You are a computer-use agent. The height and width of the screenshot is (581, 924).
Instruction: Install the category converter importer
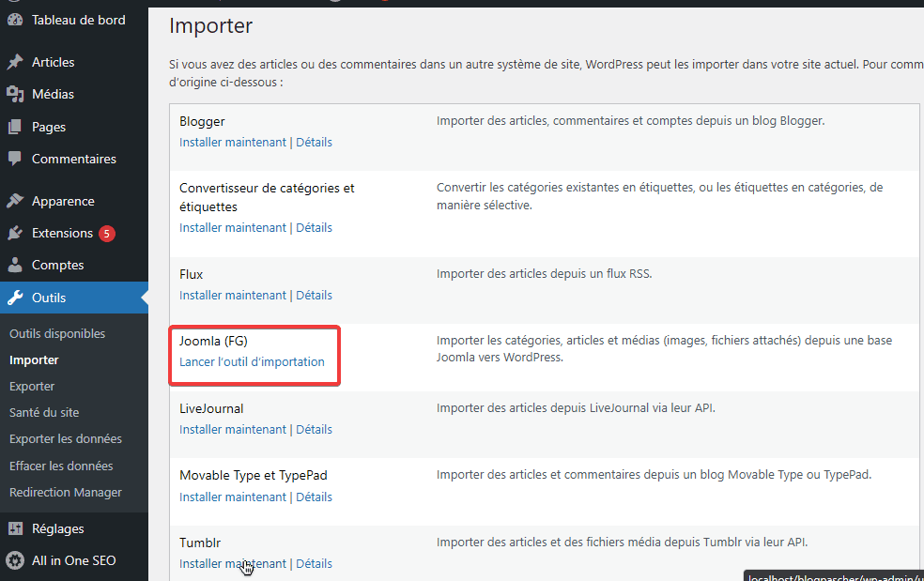[x=233, y=227]
